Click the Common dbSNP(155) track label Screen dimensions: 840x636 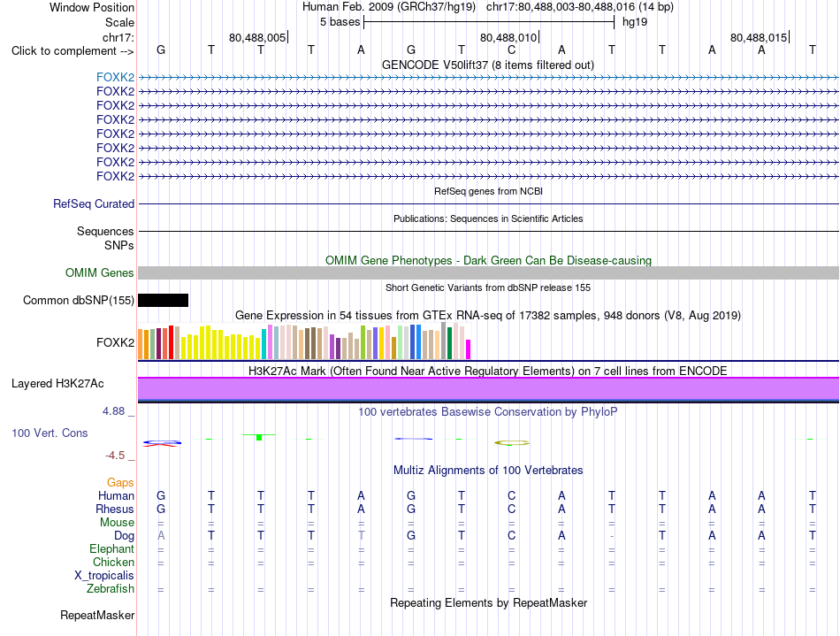(x=78, y=300)
